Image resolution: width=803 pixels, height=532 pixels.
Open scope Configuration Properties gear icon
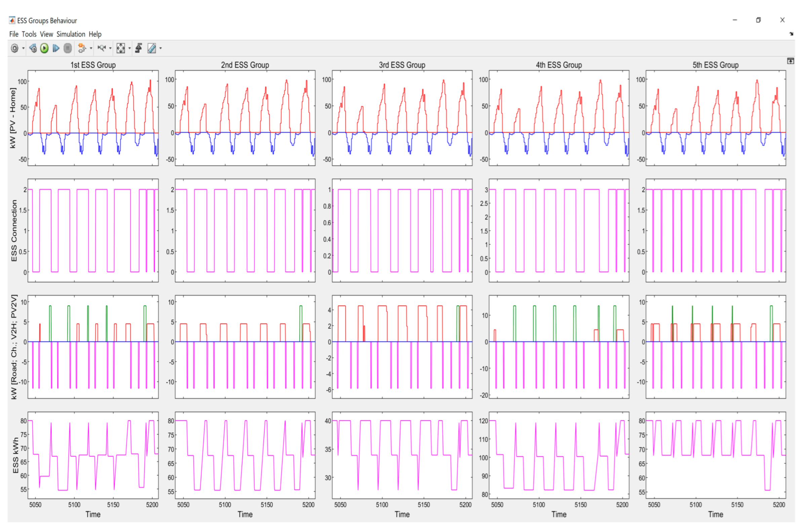tap(14, 48)
